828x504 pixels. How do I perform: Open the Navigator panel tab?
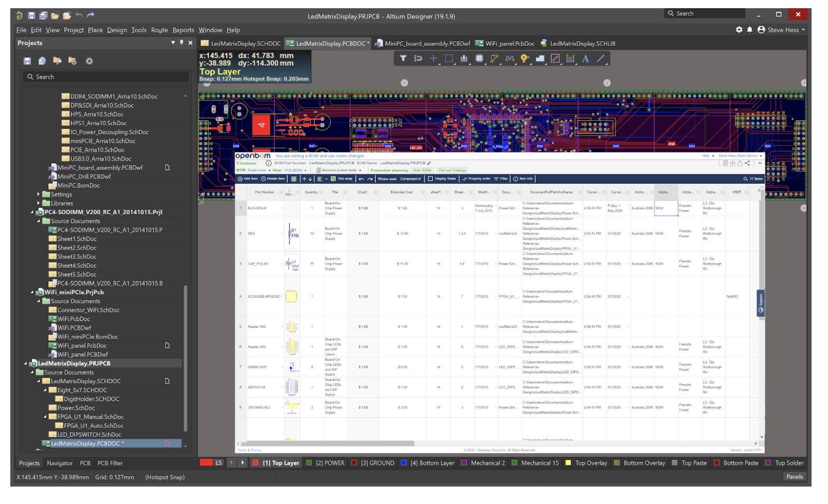(x=60, y=463)
